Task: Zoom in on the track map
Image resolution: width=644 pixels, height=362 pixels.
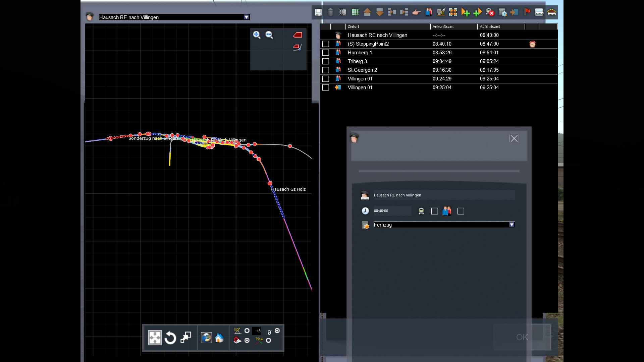Action: pos(257,35)
